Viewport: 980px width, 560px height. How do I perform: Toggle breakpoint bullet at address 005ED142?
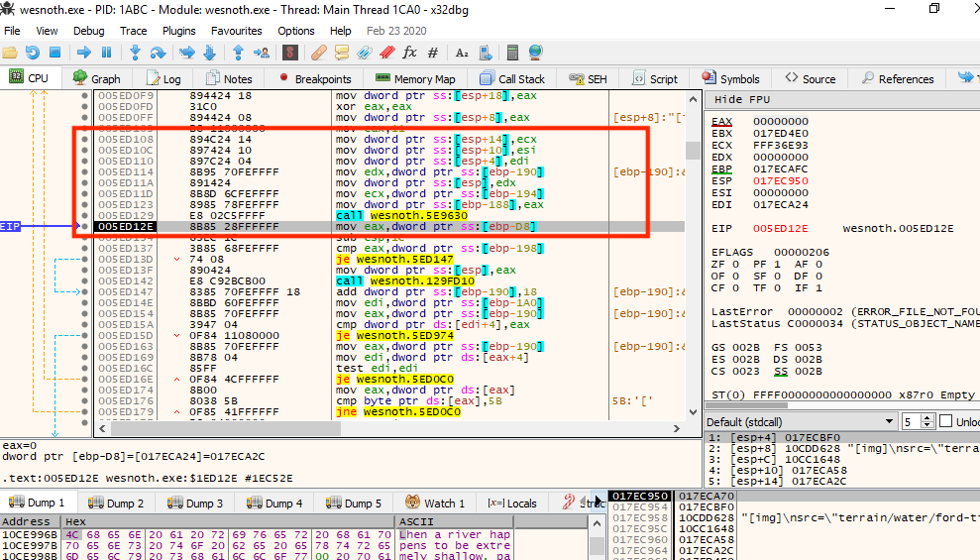coord(84,280)
